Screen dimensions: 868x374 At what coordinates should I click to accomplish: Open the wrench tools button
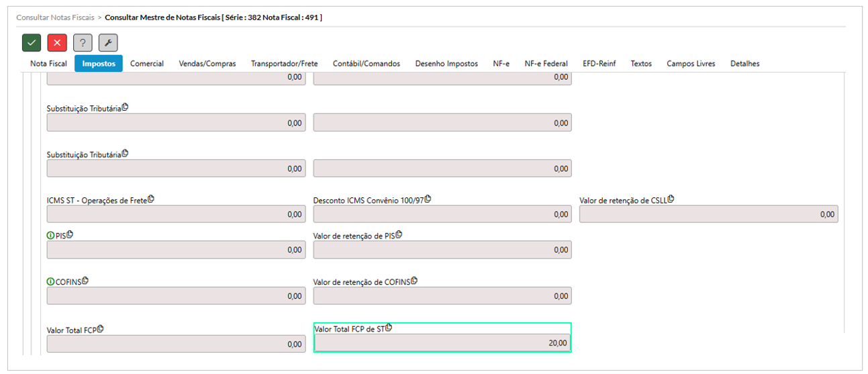click(x=108, y=43)
